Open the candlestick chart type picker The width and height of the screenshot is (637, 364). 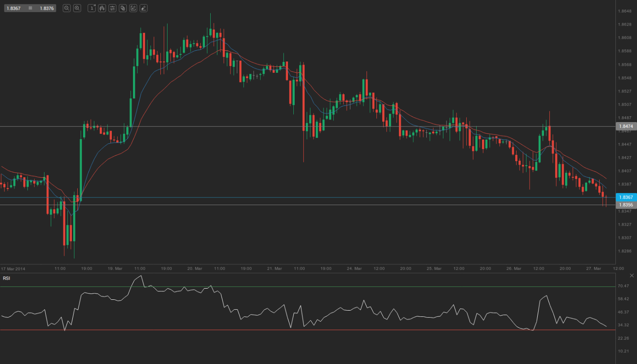tap(102, 8)
